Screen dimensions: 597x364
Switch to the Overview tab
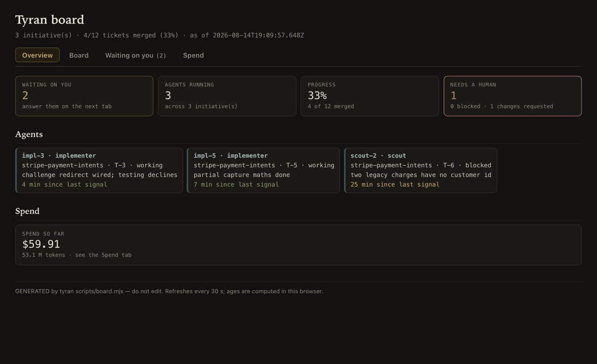point(37,55)
